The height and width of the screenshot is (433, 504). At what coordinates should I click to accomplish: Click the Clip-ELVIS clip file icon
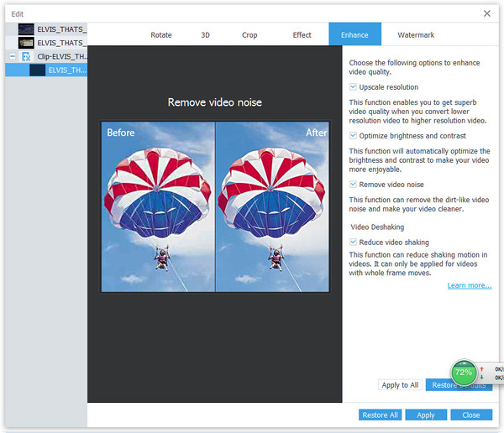pyautogui.click(x=26, y=56)
